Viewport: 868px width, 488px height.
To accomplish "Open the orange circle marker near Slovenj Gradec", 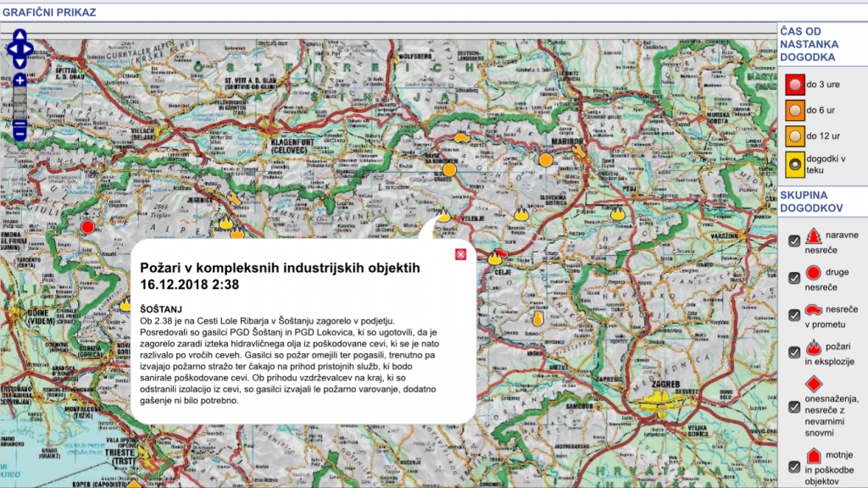I will [x=449, y=169].
